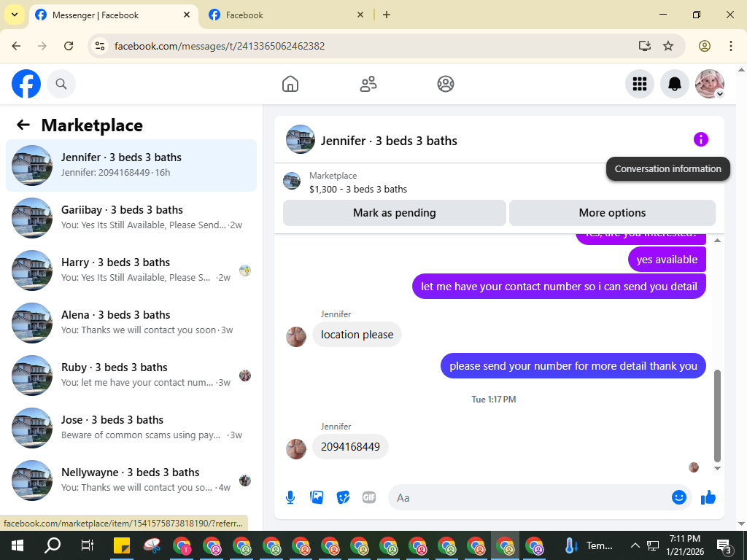Click the message '2094168449'
The image size is (747, 560).
pyautogui.click(x=350, y=447)
